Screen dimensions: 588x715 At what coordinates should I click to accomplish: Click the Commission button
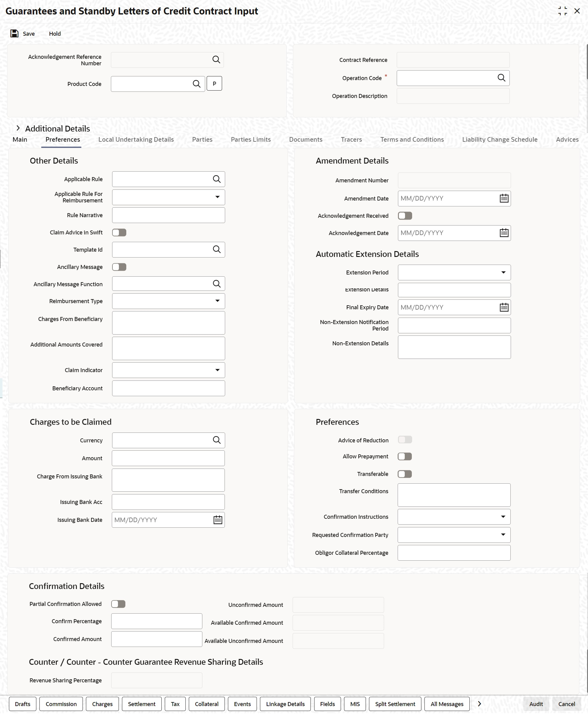point(61,704)
